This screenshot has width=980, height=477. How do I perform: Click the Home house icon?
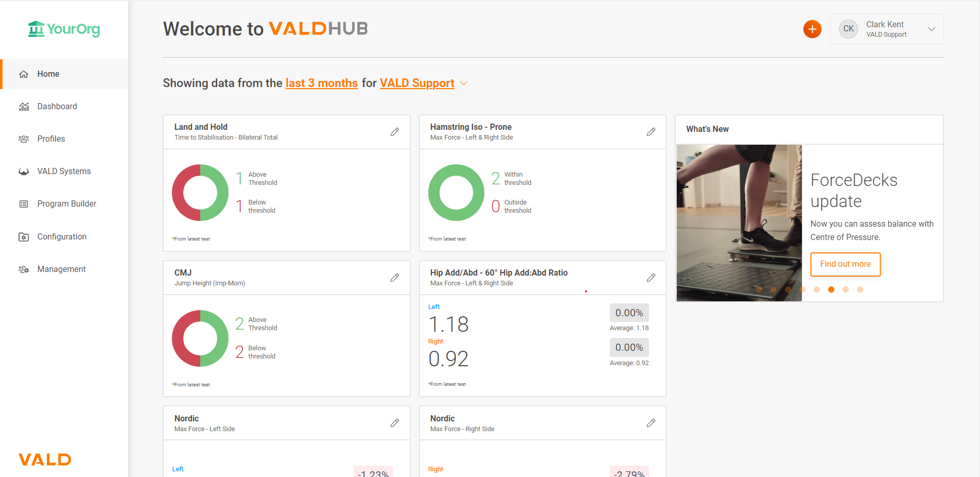[24, 74]
